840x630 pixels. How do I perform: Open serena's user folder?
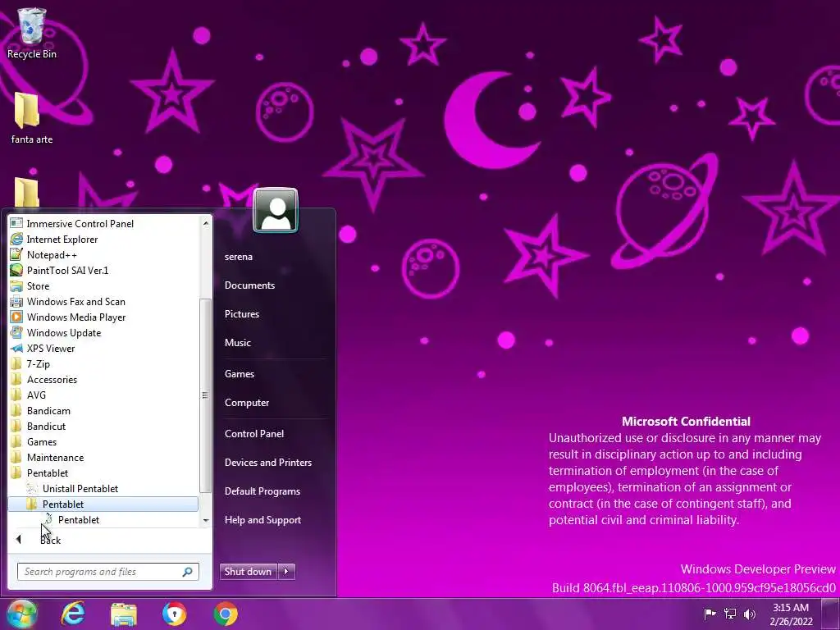pos(239,257)
